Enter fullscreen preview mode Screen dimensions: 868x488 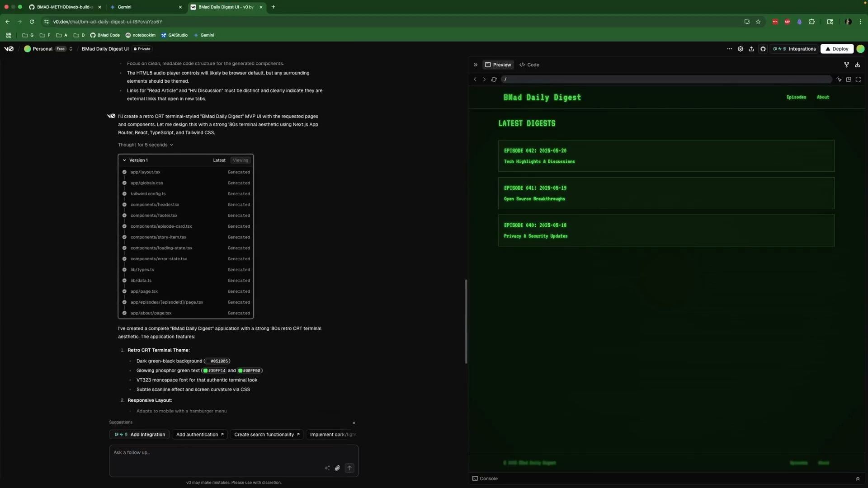click(x=858, y=80)
